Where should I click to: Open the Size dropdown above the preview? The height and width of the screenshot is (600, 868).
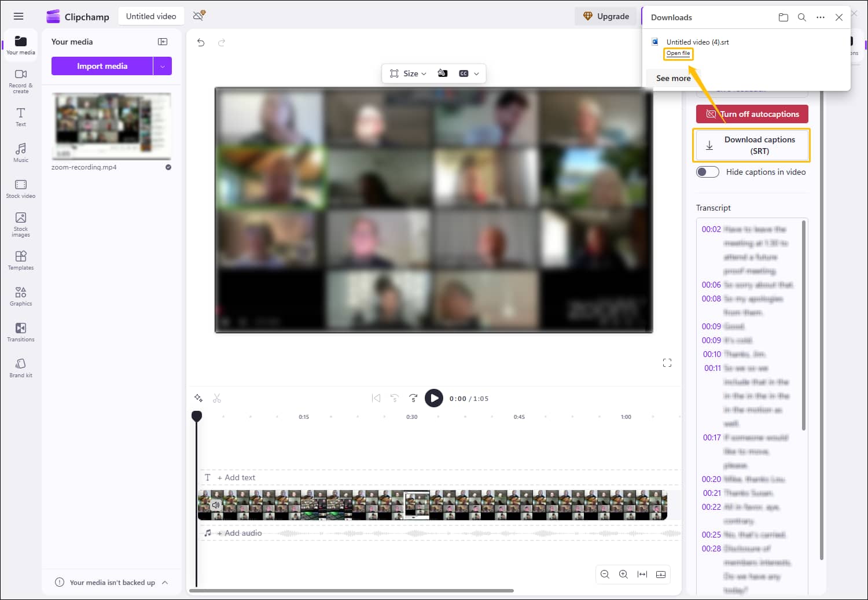(x=412, y=73)
